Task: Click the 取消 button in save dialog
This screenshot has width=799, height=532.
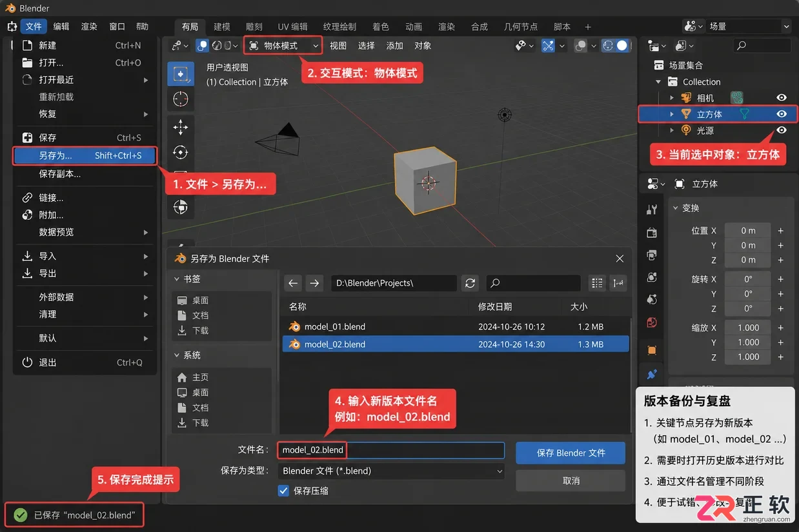Action: (x=571, y=480)
